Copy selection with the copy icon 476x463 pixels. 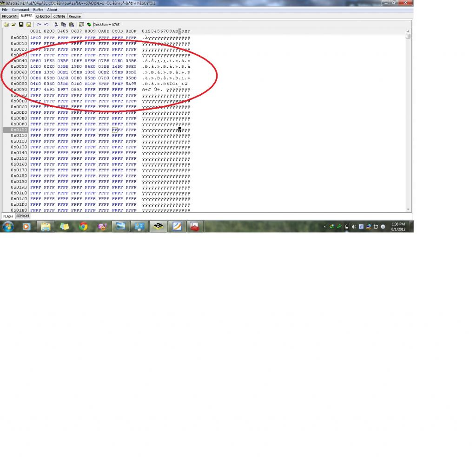[63, 25]
